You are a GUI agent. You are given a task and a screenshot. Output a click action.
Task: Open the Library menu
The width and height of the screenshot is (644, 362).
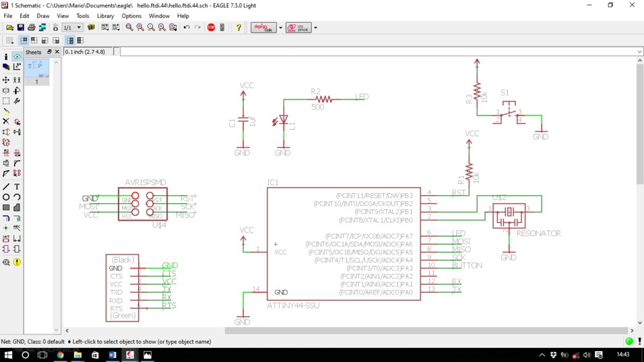coord(105,16)
